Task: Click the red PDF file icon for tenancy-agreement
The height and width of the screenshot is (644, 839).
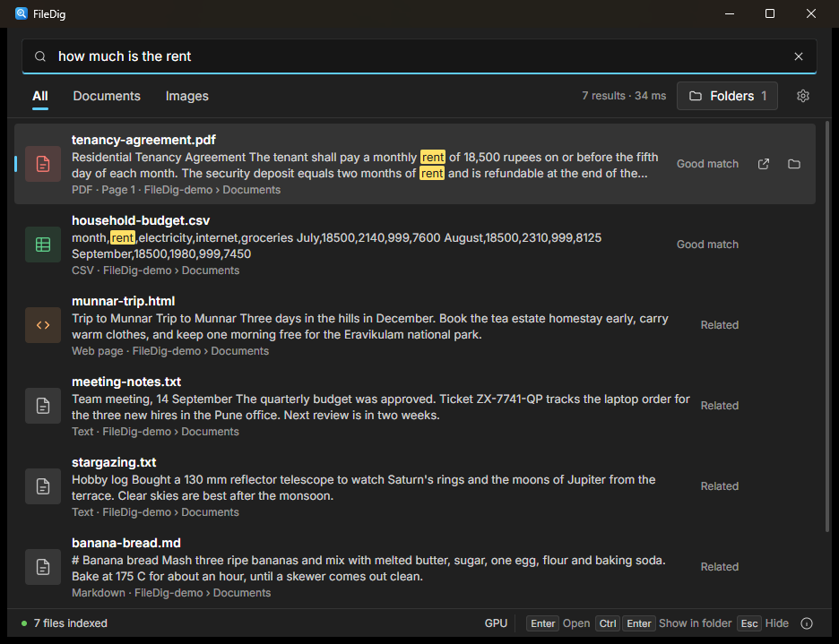Action: (43, 164)
